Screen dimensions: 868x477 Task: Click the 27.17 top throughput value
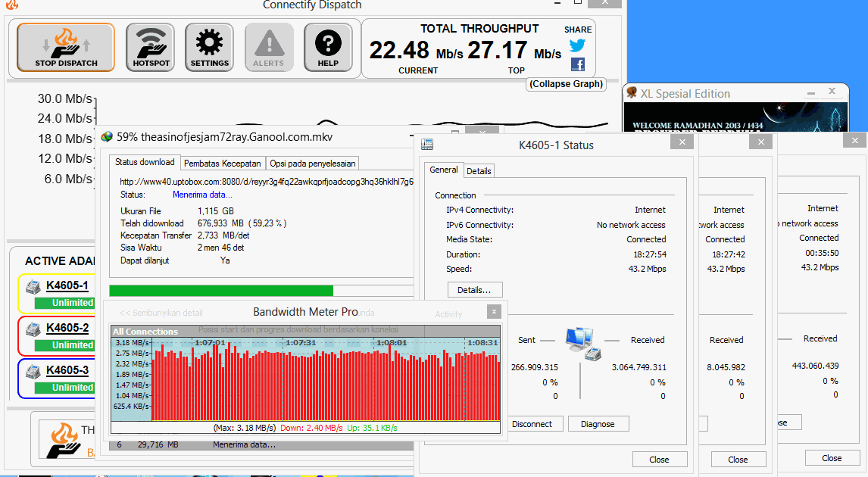pyautogui.click(x=497, y=51)
